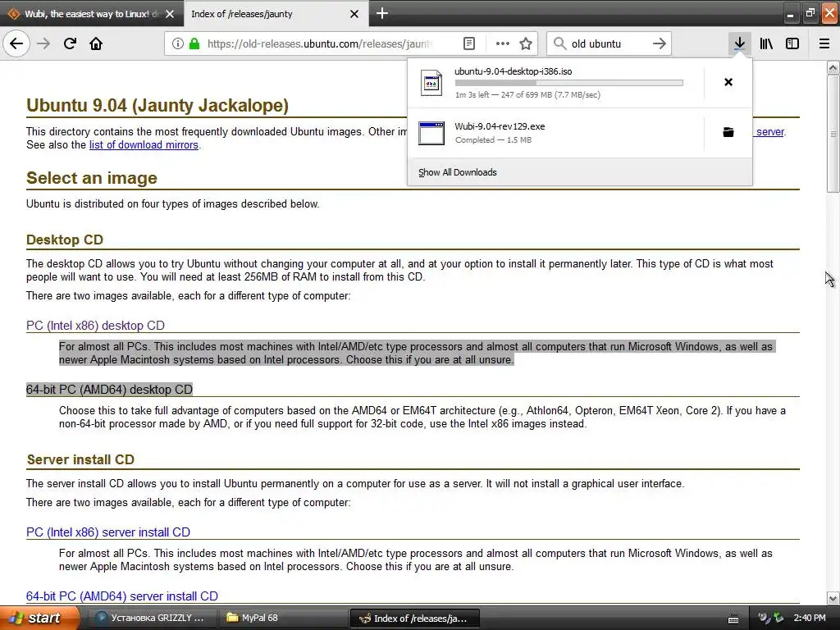Image resolution: width=840 pixels, height=630 pixels.
Task: Bookmark this page with the star
Action: click(x=526, y=43)
